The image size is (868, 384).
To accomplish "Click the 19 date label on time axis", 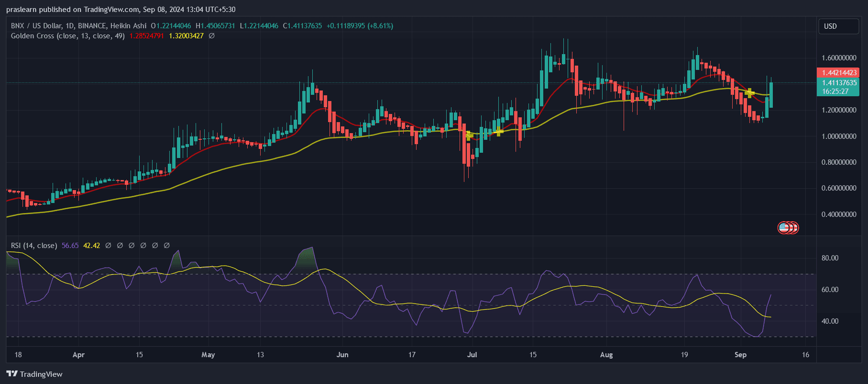I will tap(684, 355).
